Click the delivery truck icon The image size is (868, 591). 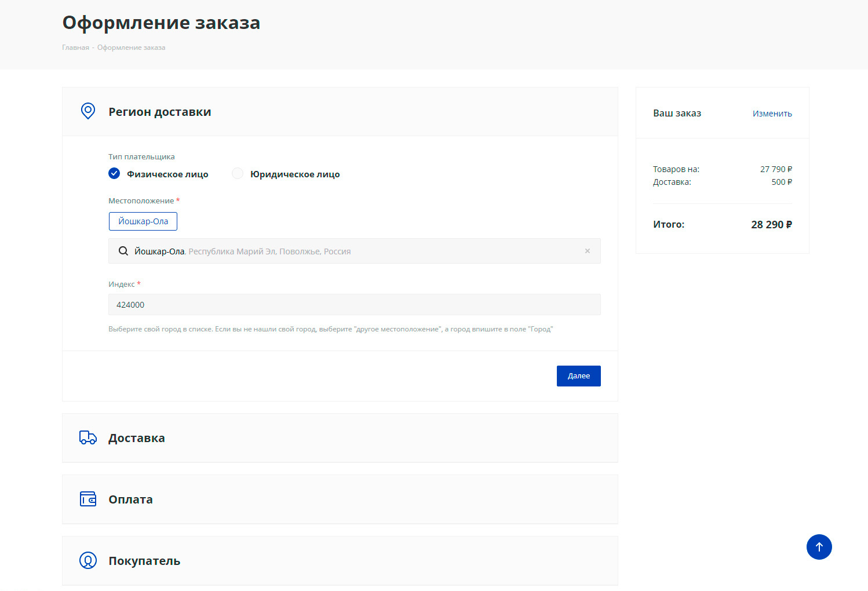tap(88, 437)
